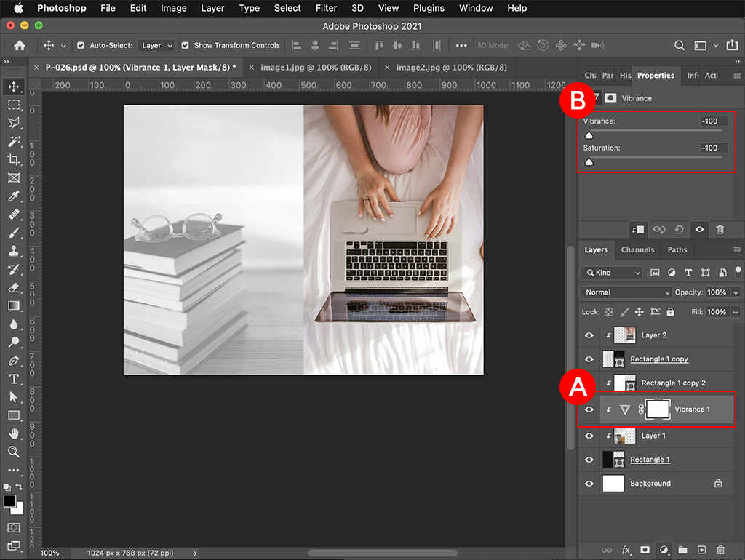Select the History Brush tool
Viewport: 745px width, 560px height.
tap(14, 269)
